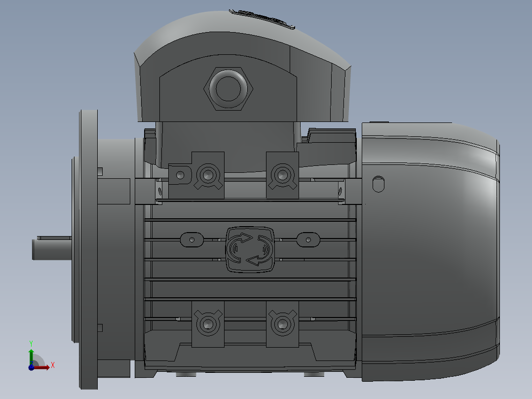Select the oval boss left of rotation emblem

point(191,239)
